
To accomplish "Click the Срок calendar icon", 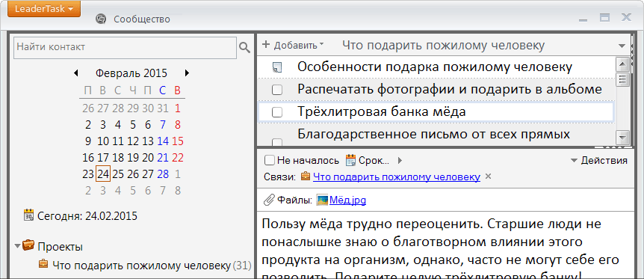I will pos(350,160).
